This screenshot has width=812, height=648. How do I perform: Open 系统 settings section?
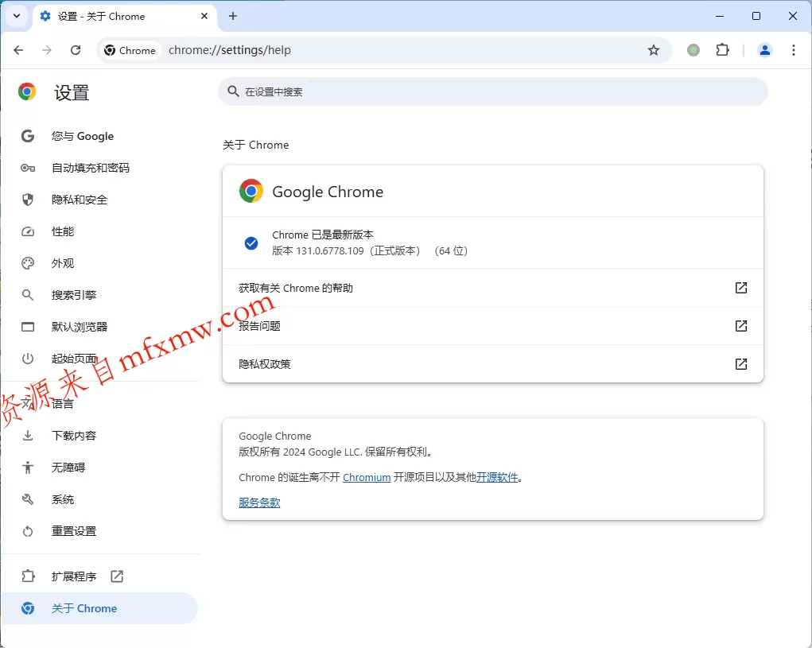coord(99,499)
